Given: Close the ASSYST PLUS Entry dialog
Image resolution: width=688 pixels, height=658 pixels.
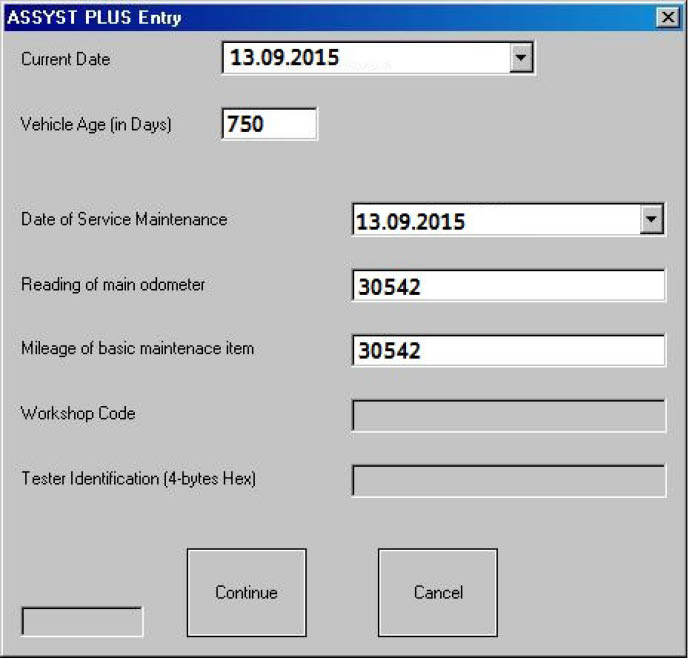Looking at the screenshot, I should [666, 18].
